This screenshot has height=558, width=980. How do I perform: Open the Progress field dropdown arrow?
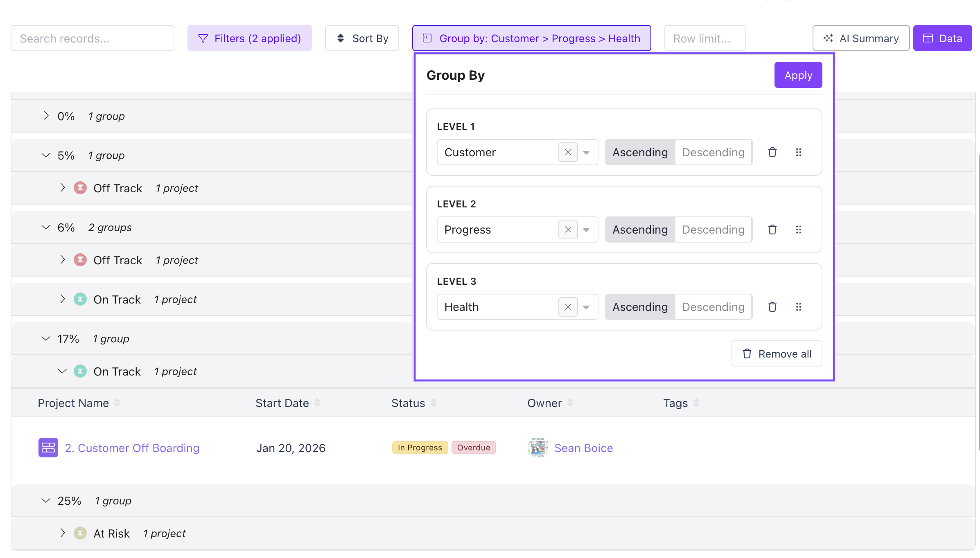coord(586,230)
